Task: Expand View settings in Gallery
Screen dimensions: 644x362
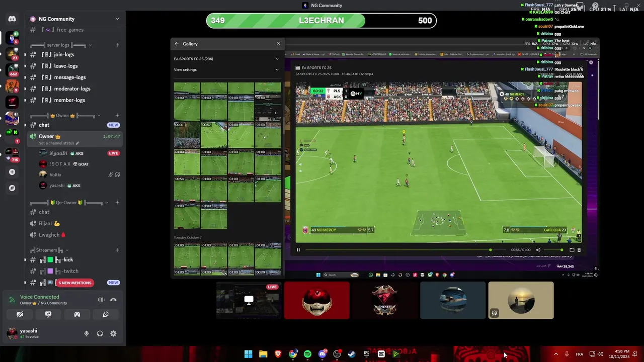Action: click(226, 70)
